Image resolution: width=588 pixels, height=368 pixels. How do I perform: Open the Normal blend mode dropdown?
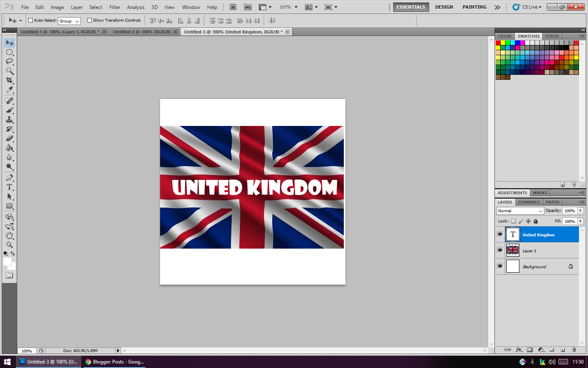click(520, 211)
